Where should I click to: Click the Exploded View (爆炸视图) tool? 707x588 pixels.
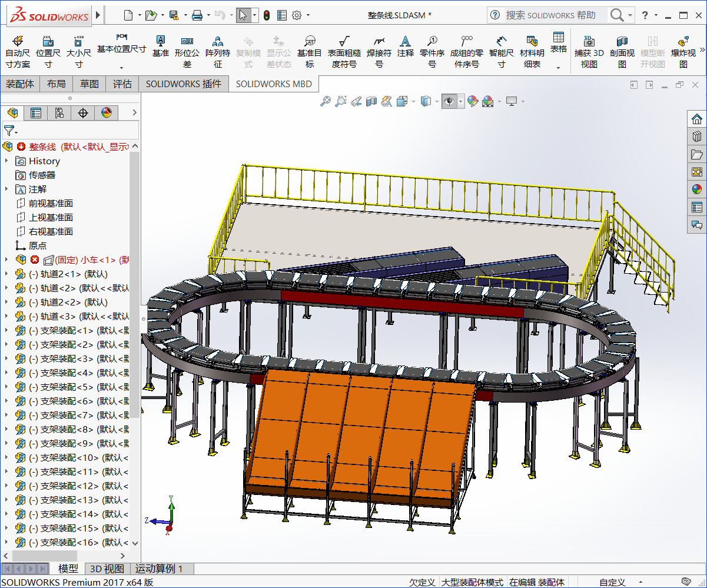click(683, 51)
